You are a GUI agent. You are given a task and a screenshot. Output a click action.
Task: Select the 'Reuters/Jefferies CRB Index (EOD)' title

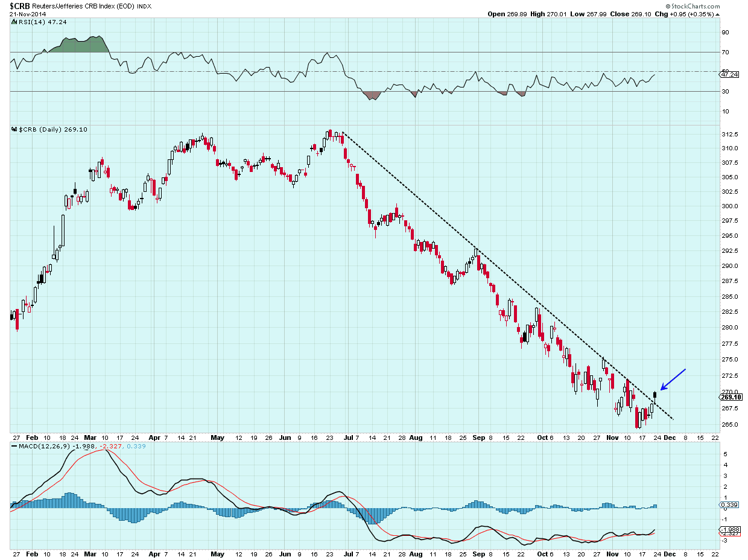tap(83, 6)
